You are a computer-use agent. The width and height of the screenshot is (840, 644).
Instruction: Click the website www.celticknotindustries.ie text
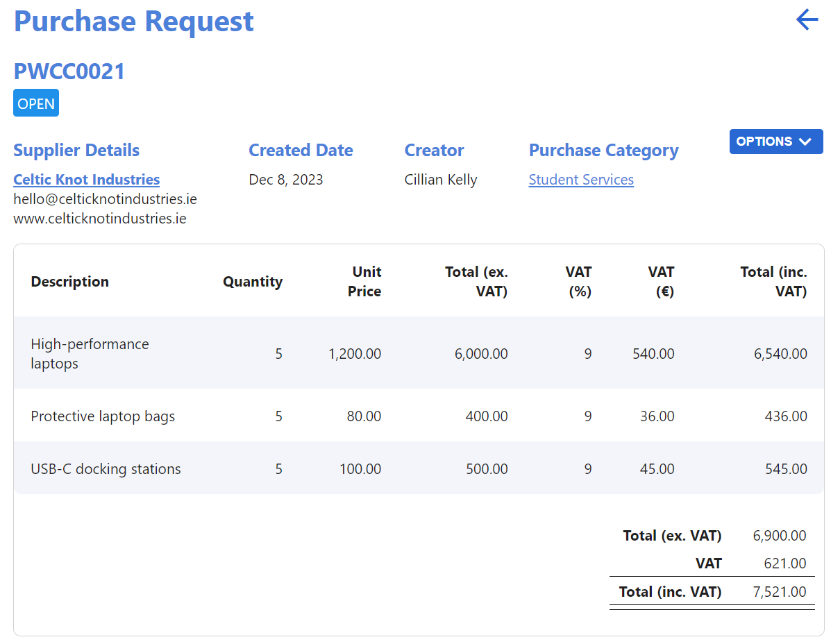[100, 219]
